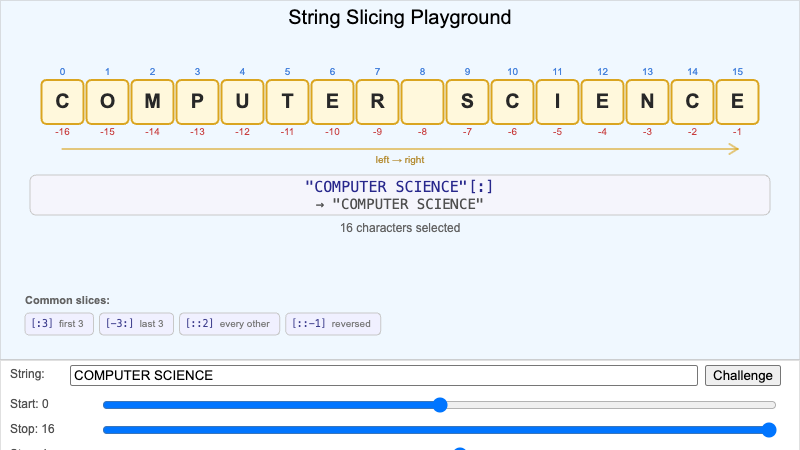800x450 pixels.
Task: Apply the "[:3] first 3" common slice
Action: tap(58, 324)
